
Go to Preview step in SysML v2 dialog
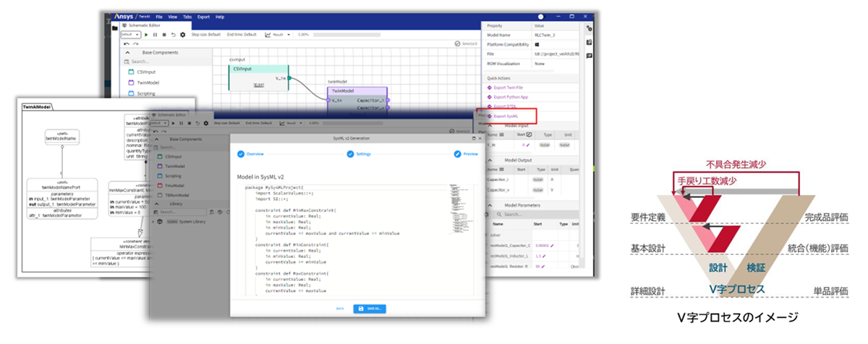click(466, 154)
